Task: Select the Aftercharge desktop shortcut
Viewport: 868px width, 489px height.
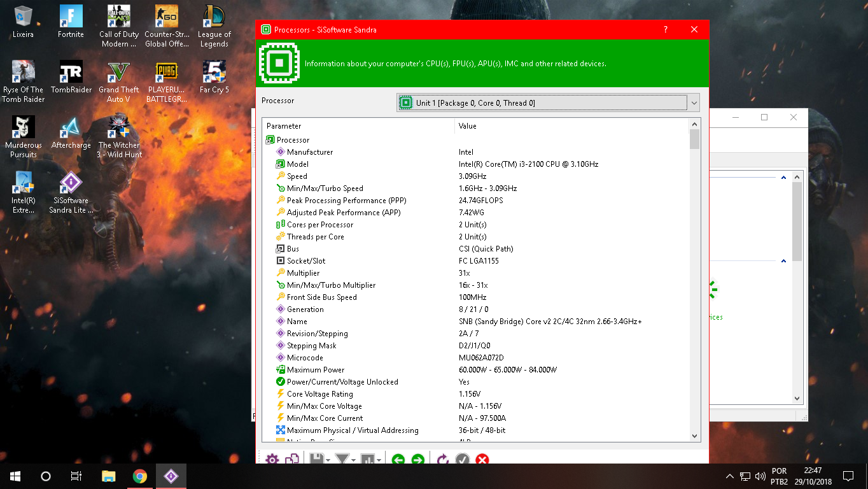Action: [71, 133]
